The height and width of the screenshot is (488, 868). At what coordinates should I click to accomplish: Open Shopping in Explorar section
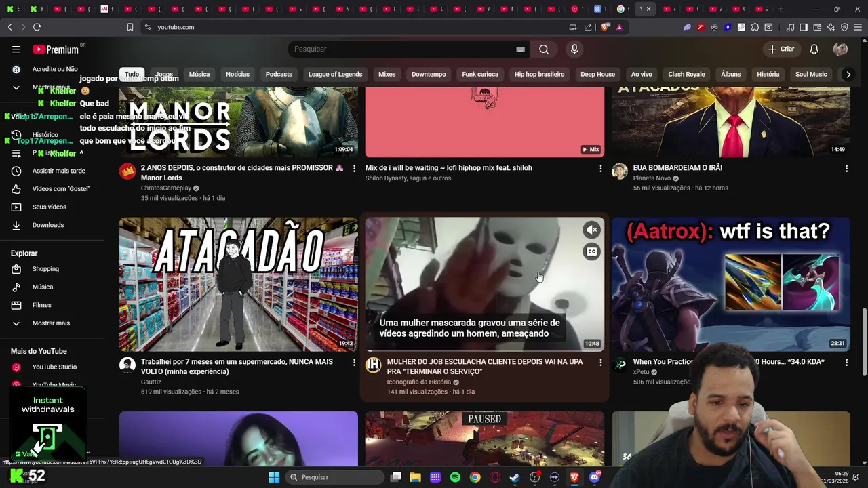pyautogui.click(x=52, y=269)
